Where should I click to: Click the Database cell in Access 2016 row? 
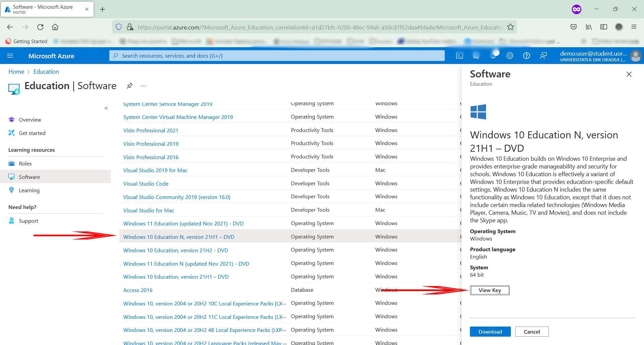click(302, 290)
